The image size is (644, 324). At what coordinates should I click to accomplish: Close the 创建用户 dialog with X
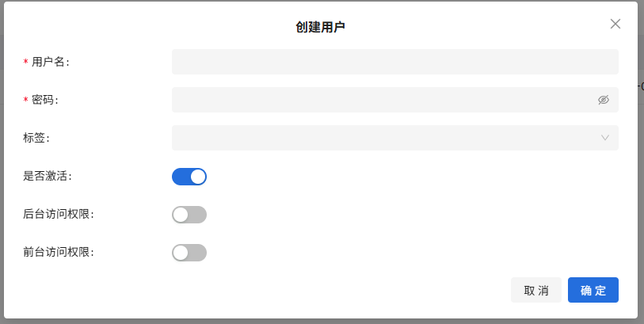(615, 24)
